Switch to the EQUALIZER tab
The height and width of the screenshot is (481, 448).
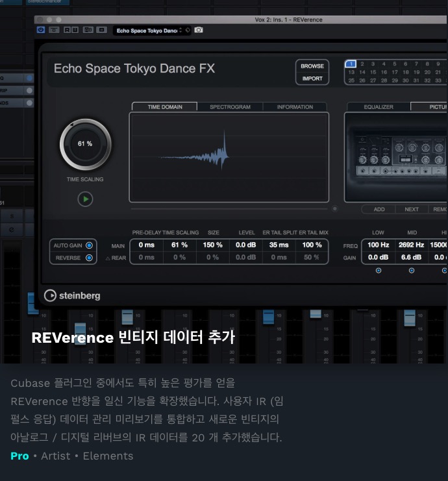coord(379,106)
